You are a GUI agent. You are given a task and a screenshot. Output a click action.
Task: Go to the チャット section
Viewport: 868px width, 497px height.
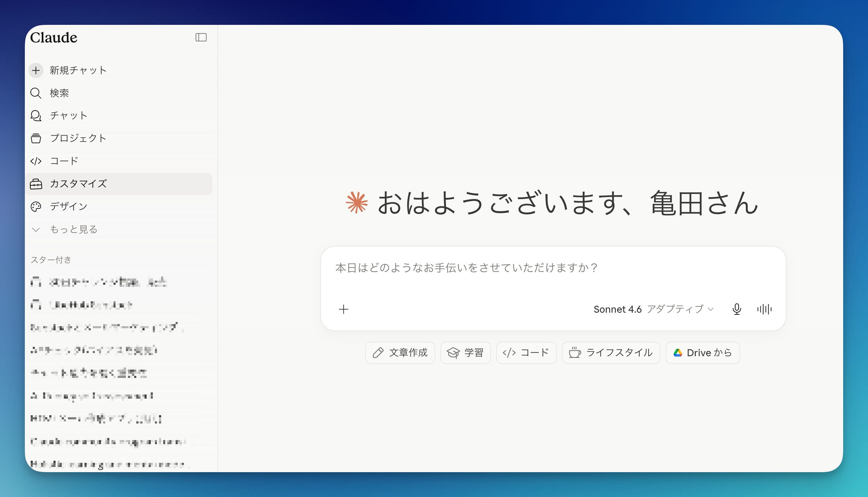119,116
